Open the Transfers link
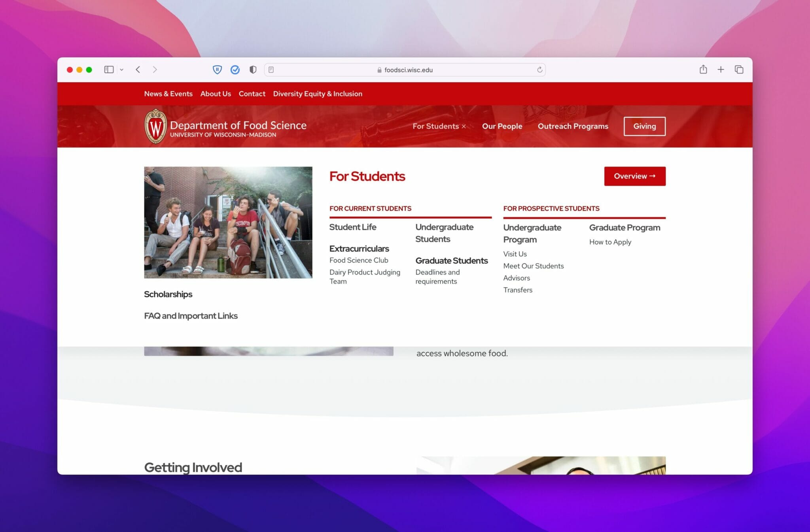The image size is (810, 532). tap(518, 290)
